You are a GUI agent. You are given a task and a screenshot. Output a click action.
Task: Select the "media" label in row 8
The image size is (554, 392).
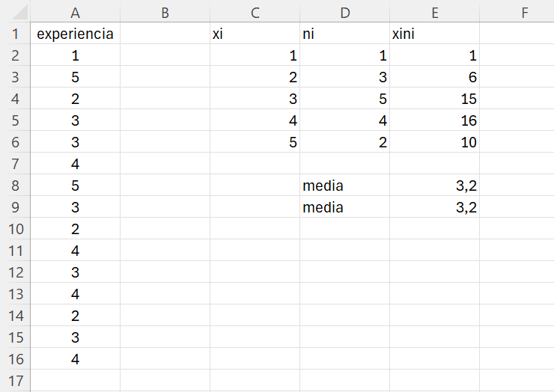(344, 186)
